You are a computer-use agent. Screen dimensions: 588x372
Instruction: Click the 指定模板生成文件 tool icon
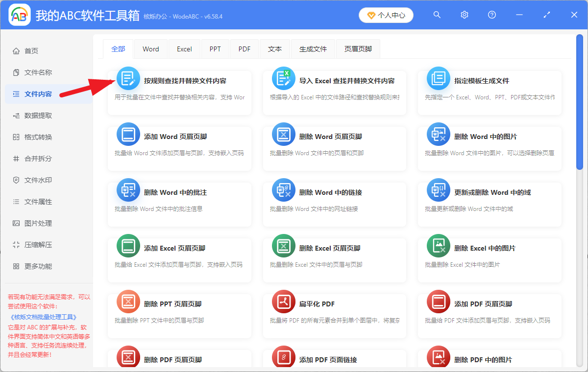pos(439,77)
